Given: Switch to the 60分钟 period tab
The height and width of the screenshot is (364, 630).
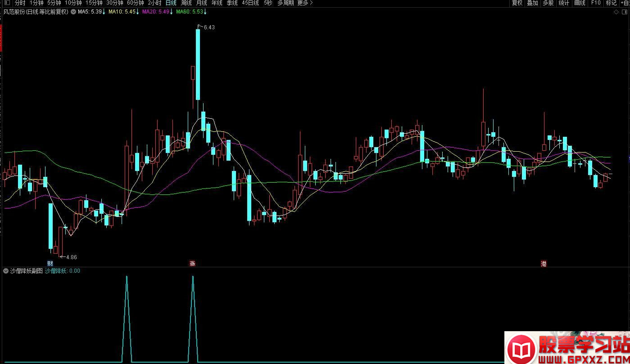Looking at the screenshot, I should pyautogui.click(x=135, y=3).
